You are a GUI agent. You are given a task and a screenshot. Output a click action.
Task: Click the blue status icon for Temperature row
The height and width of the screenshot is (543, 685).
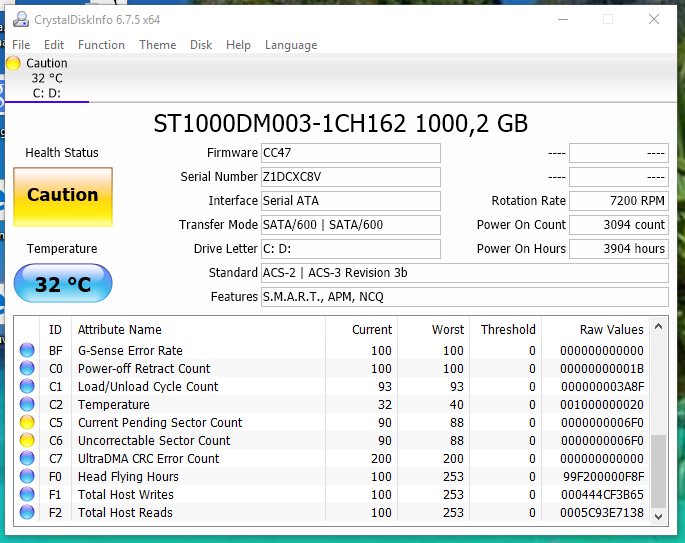point(27,405)
